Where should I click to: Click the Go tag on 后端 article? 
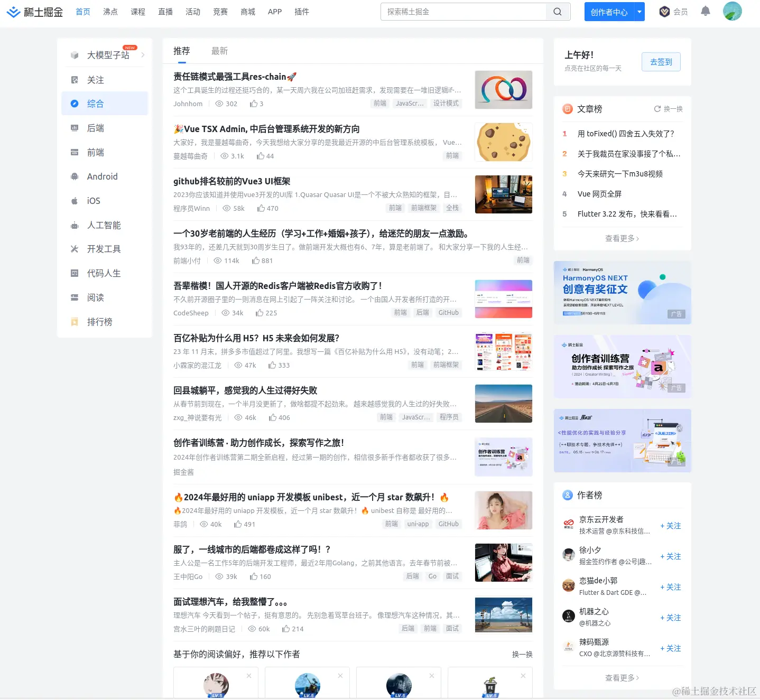coord(432,576)
